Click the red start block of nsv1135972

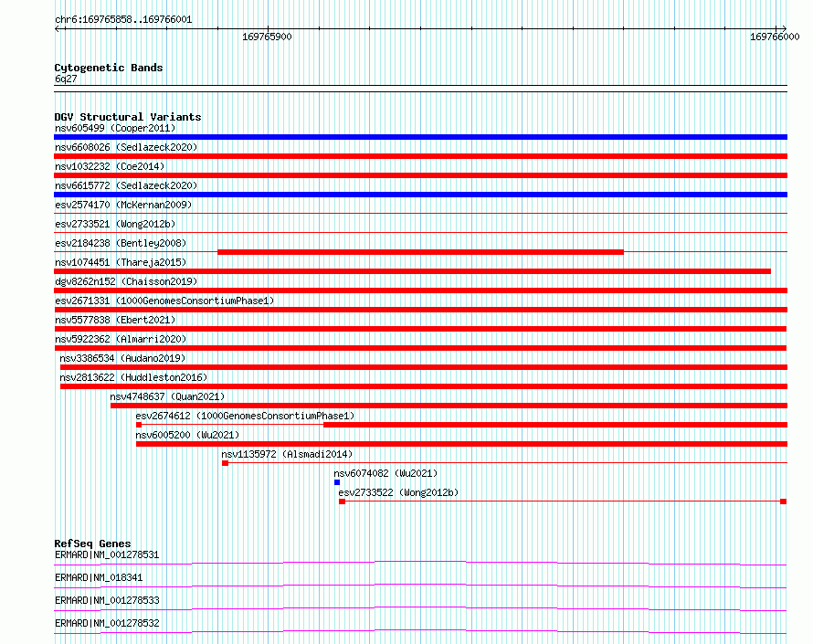point(225,463)
